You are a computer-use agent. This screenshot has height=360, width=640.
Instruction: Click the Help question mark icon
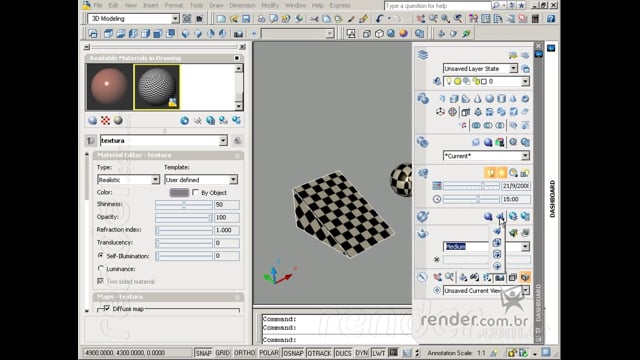tap(551, 19)
